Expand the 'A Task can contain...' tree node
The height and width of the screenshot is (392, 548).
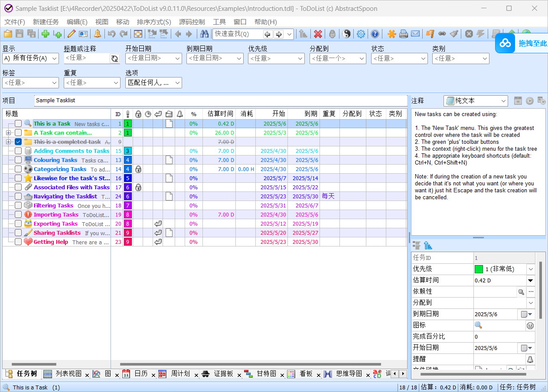pos(8,133)
